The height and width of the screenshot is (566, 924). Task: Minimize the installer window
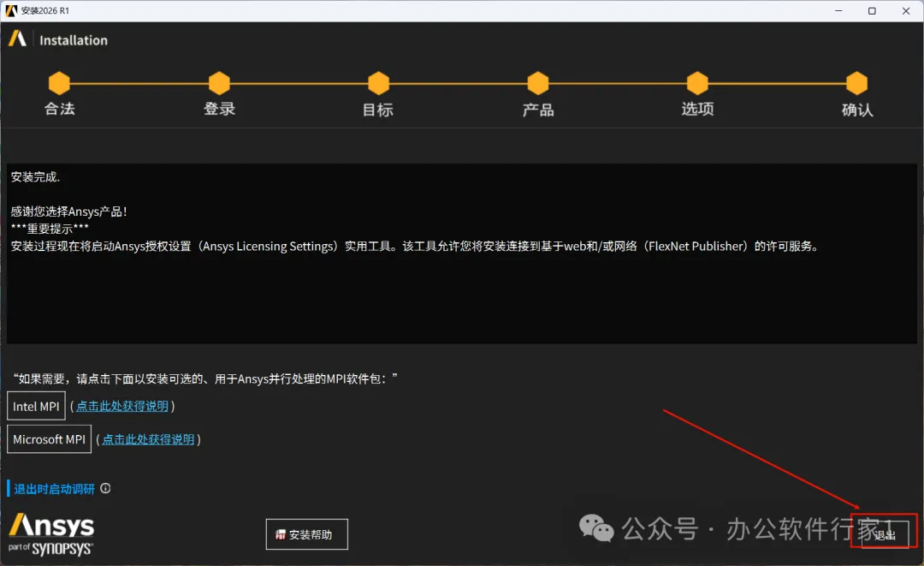[838, 10]
